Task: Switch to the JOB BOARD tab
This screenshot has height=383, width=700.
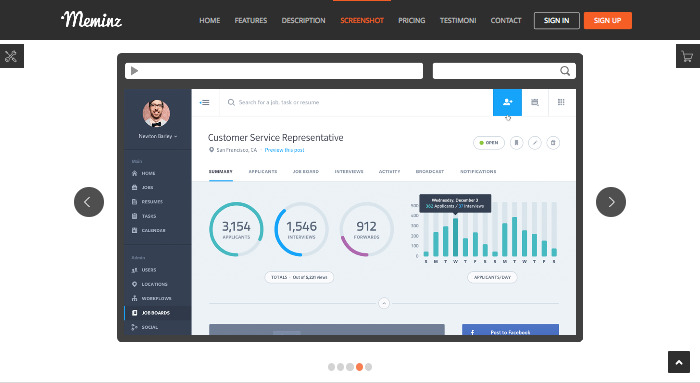Action: [x=306, y=172]
